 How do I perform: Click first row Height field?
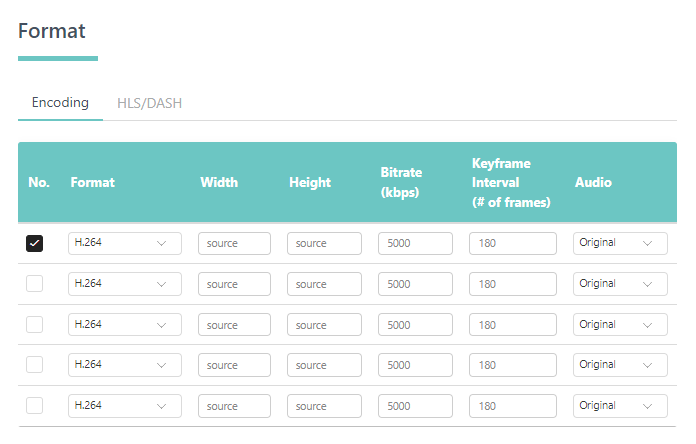324,243
